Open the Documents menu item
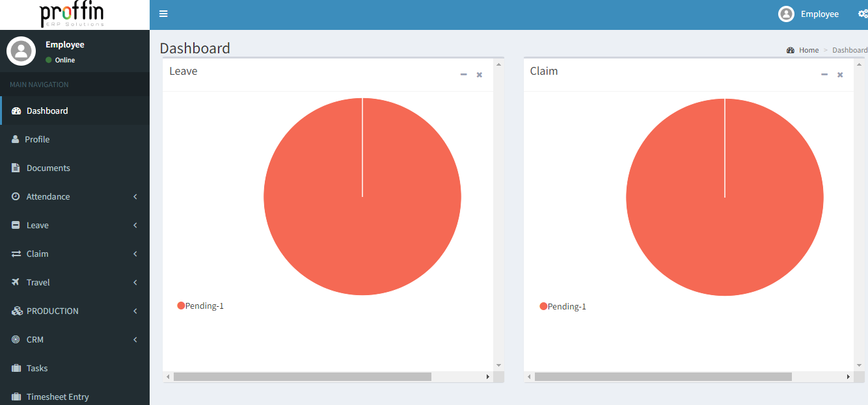 pos(75,168)
